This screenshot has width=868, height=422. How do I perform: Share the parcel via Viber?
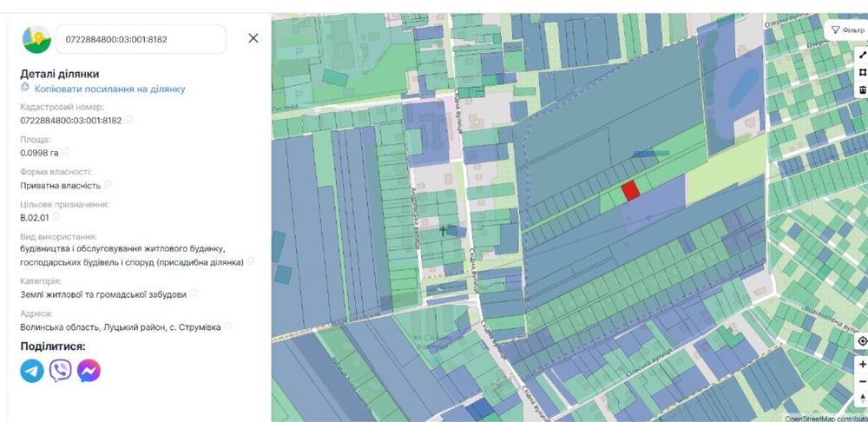61,371
